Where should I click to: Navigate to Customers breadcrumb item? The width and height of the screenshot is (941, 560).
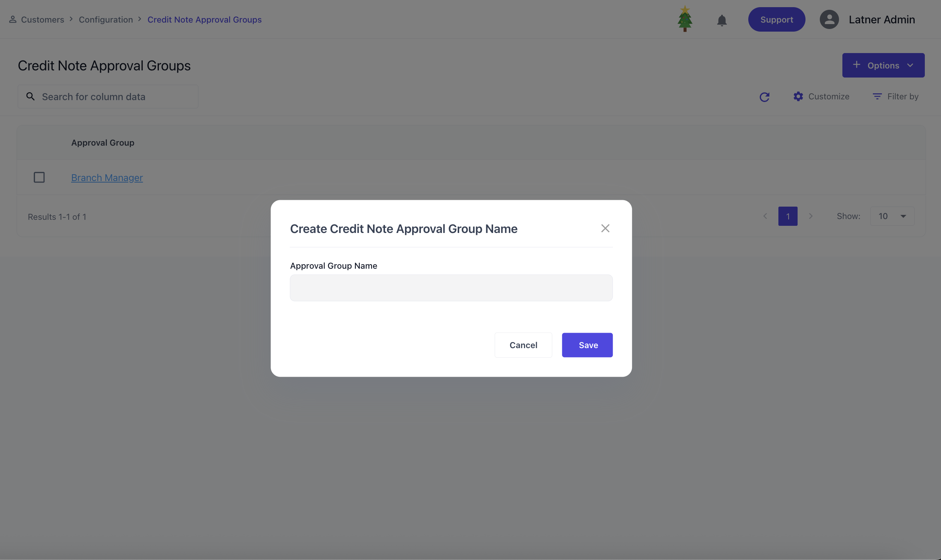[42, 20]
